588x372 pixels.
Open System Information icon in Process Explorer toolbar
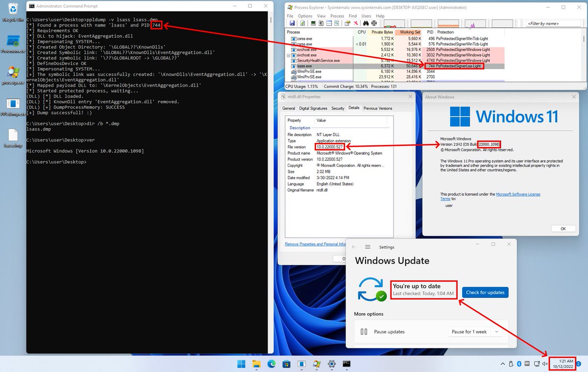click(313, 23)
